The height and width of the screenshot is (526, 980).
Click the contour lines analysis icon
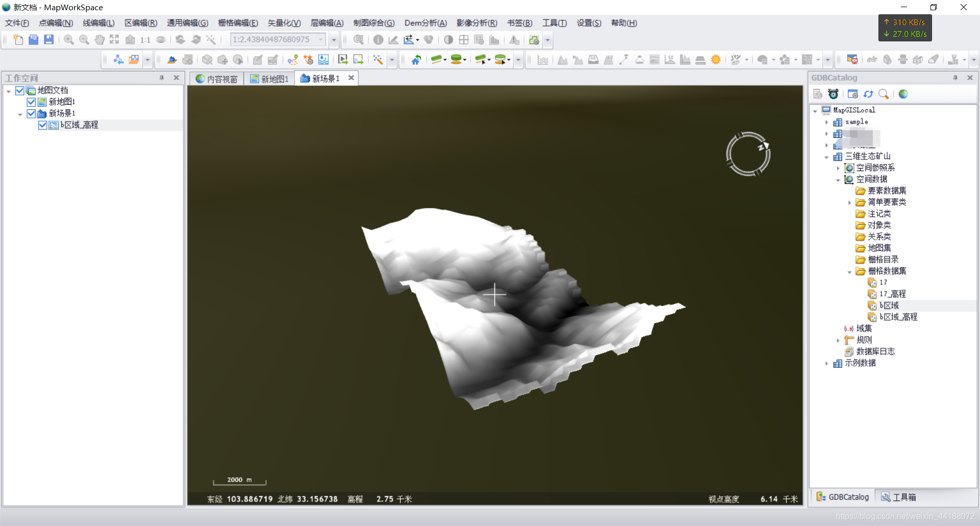pyautogui.click(x=543, y=60)
